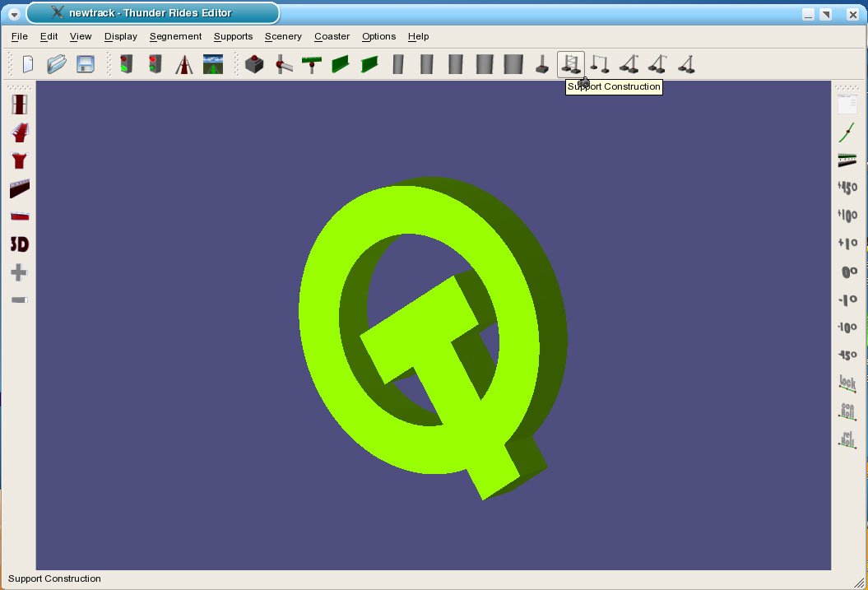This screenshot has width=868, height=590.
Task: Click the traffic light beside the red track icon
Action: coord(155,64)
